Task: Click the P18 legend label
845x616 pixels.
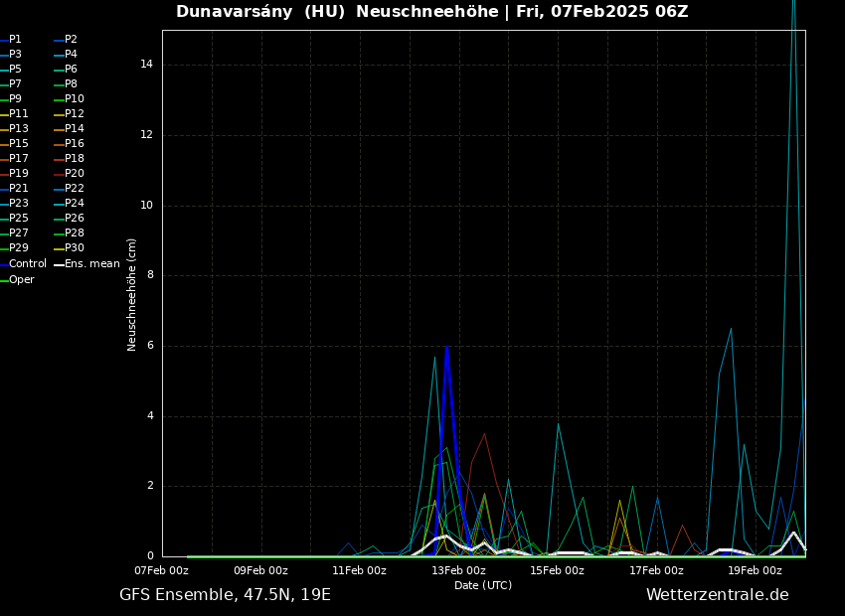Action: click(74, 159)
